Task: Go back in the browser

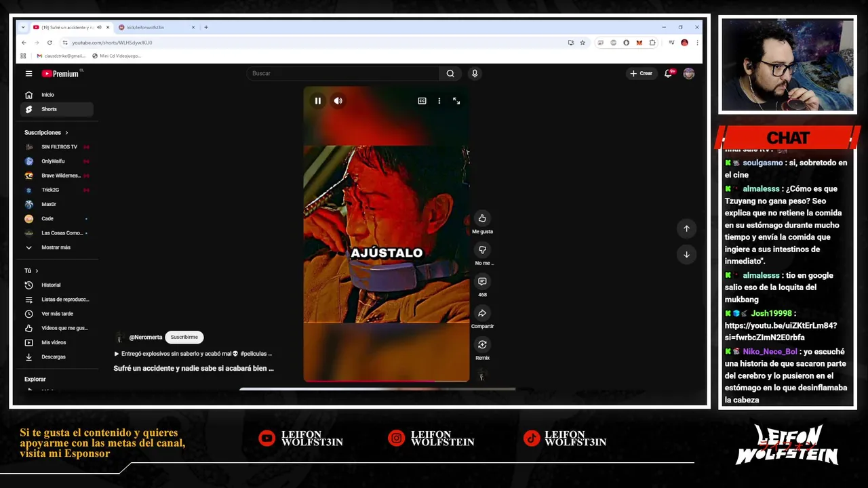Action: (24, 42)
